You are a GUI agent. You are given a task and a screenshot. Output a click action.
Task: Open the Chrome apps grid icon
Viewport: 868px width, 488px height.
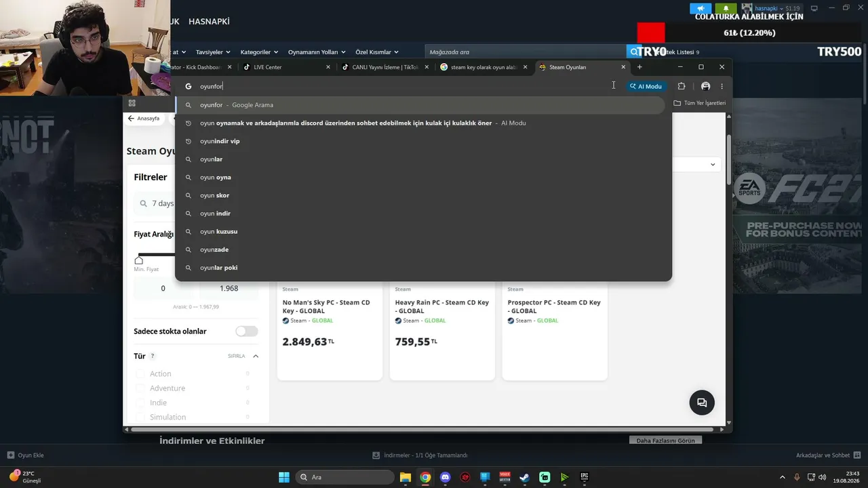pos(132,103)
